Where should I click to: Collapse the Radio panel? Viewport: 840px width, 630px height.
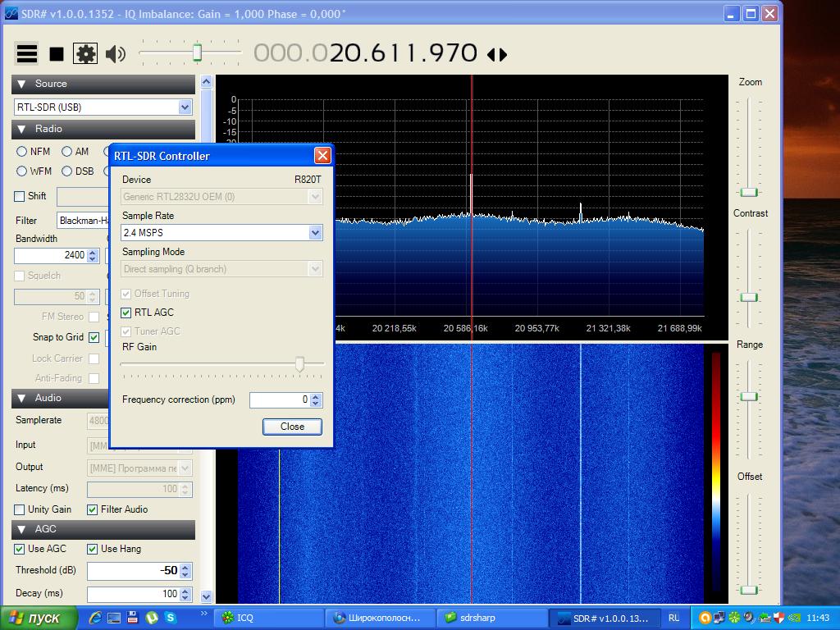[x=21, y=129]
